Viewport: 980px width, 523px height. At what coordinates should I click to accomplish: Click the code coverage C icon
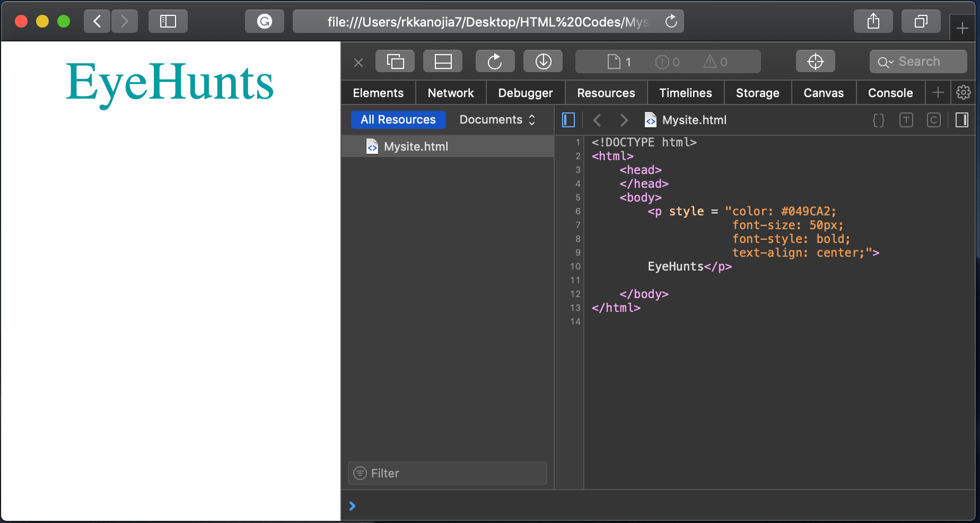(933, 120)
